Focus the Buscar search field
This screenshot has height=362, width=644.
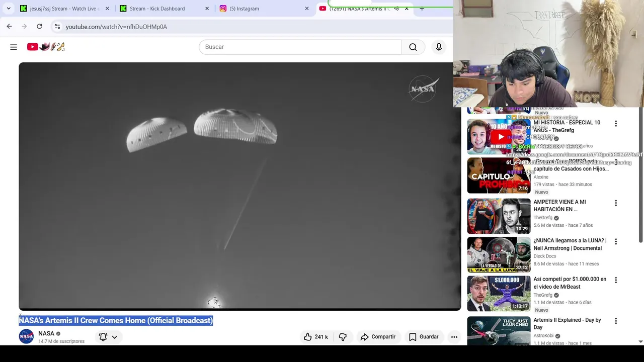point(300,47)
